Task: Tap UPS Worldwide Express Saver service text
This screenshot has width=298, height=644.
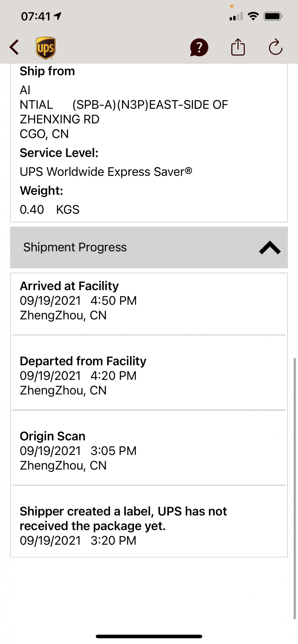Action: pyautogui.click(x=106, y=172)
